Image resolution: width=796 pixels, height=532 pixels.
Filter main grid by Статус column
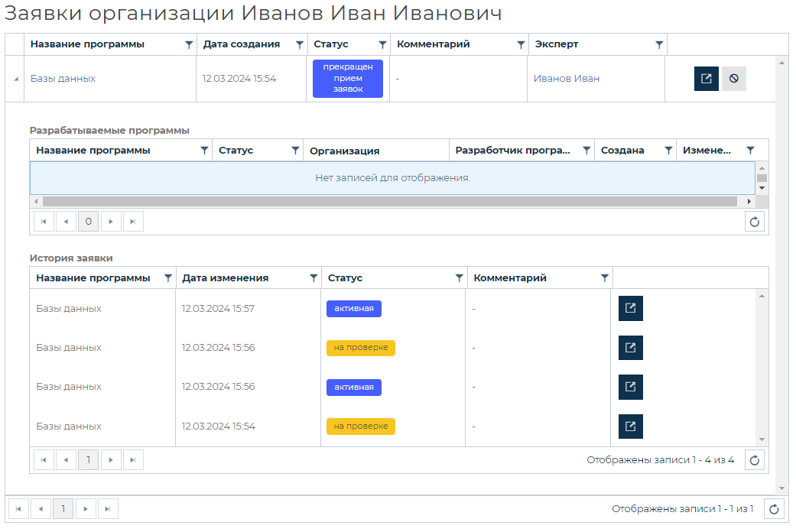(x=382, y=45)
